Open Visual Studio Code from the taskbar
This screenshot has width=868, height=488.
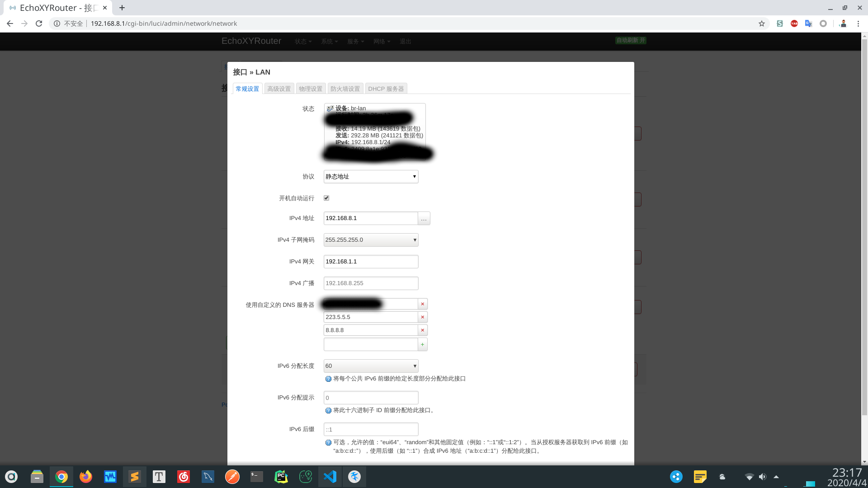pyautogui.click(x=330, y=477)
